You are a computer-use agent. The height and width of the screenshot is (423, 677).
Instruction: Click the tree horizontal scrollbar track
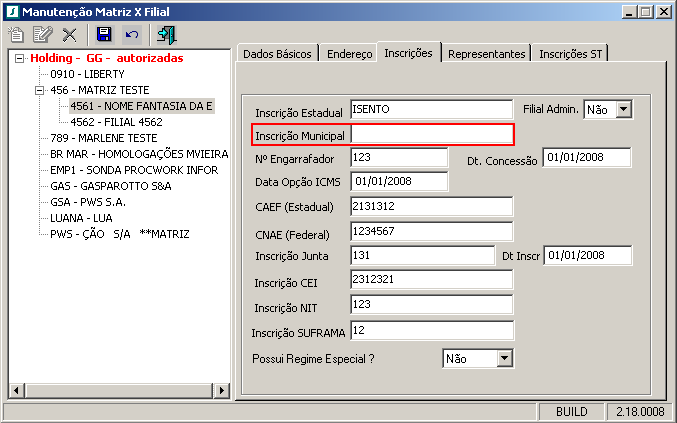click(119, 391)
